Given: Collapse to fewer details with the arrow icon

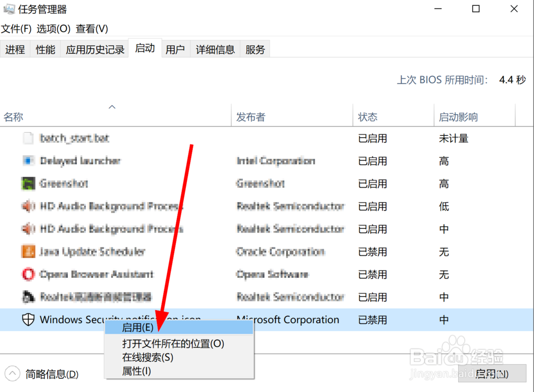Looking at the screenshot, I should [x=12, y=374].
